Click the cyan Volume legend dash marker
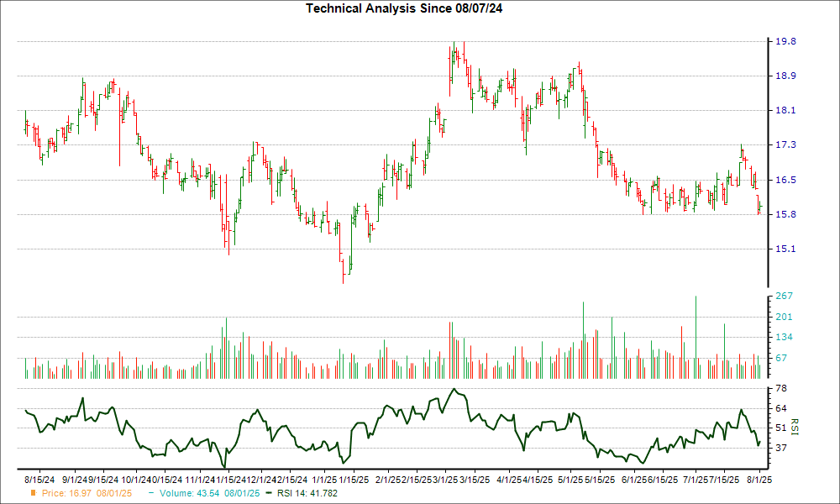Image resolution: width=840 pixels, height=504 pixels. [151, 493]
